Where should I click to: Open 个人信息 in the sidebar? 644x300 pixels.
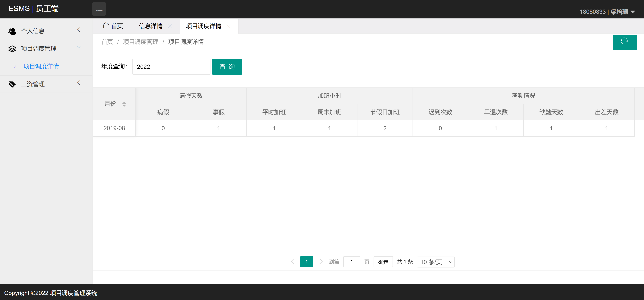(x=46, y=31)
